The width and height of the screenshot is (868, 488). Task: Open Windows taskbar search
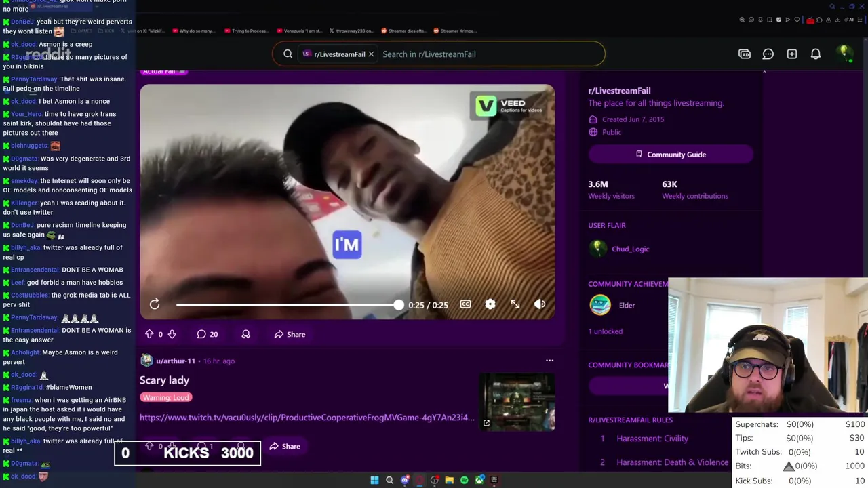click(x=389, y=480)
